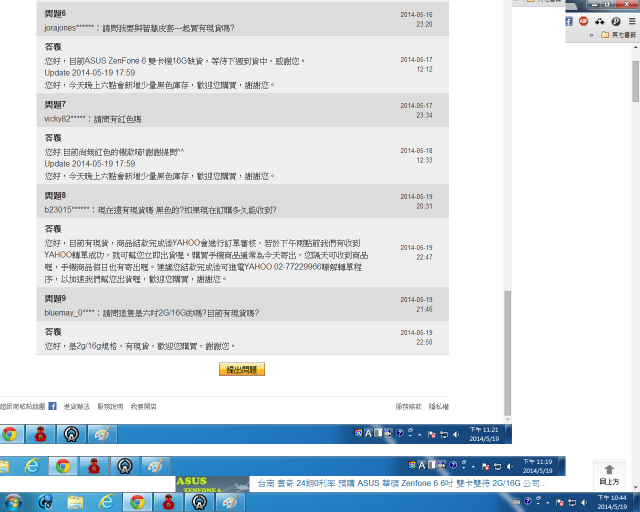640x512 pixels.
Task: Click the scroll-down arrow below 回上方
Action: [636, 488]
